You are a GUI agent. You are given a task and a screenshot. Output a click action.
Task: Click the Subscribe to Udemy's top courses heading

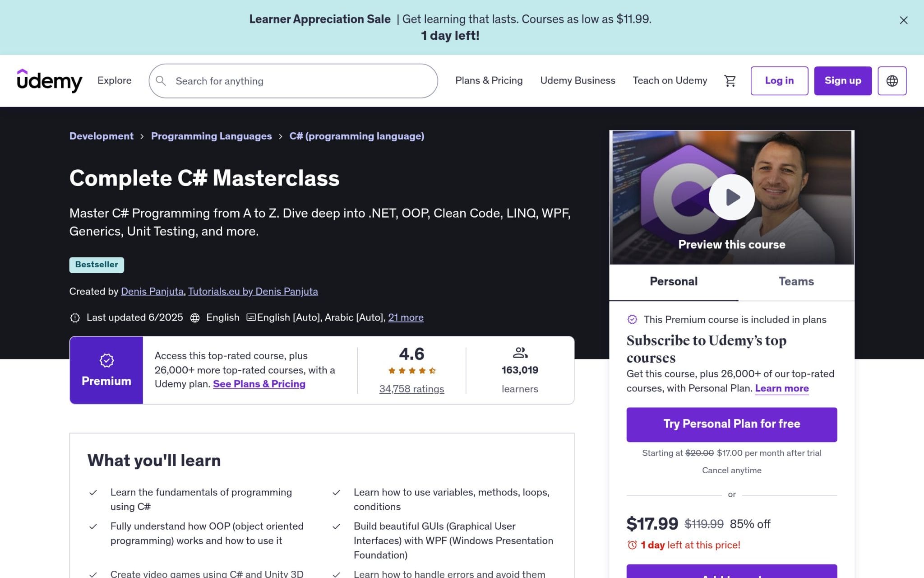(x=707, y=349)
